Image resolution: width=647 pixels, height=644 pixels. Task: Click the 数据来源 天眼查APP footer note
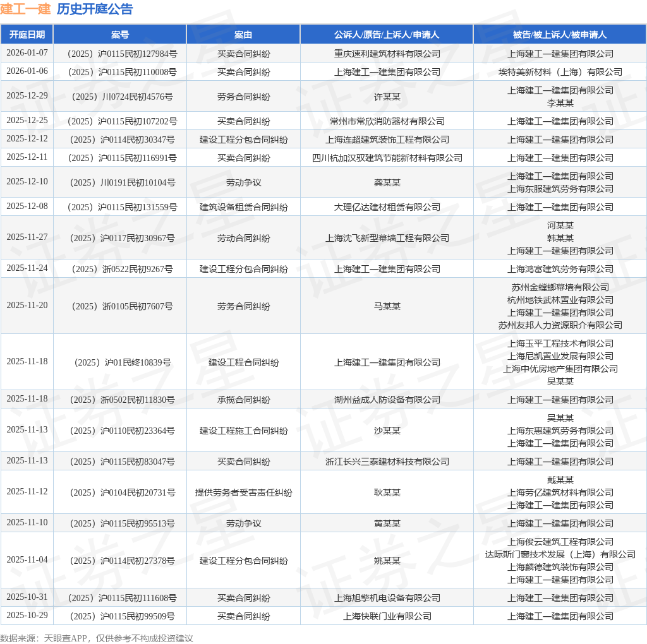click(x=97, y=638)
